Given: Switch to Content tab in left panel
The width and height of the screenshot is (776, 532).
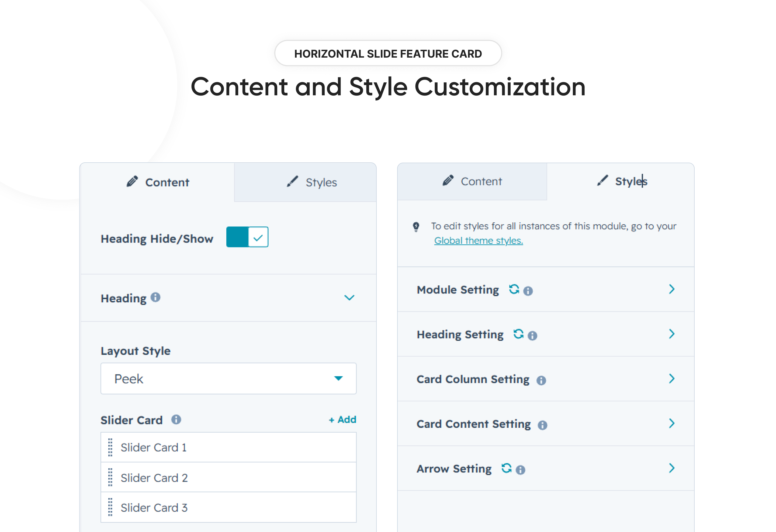Looking at the screenshot, I should coord(157,182).
